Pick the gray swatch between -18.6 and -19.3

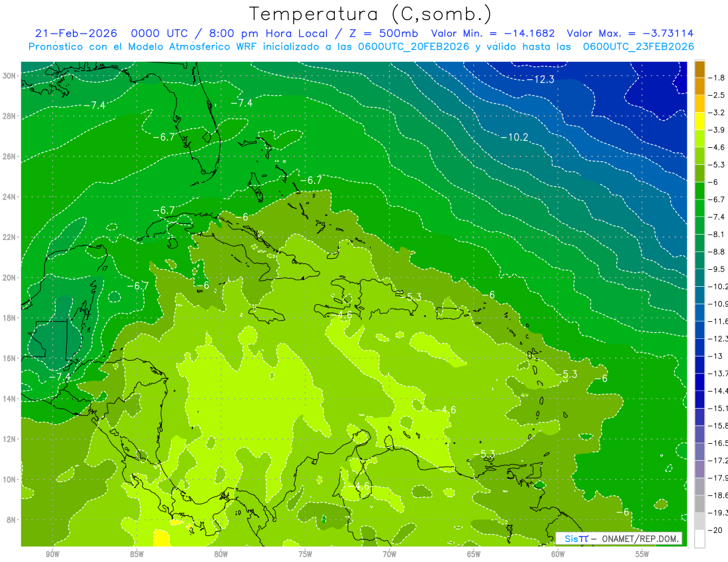(699, 504)
